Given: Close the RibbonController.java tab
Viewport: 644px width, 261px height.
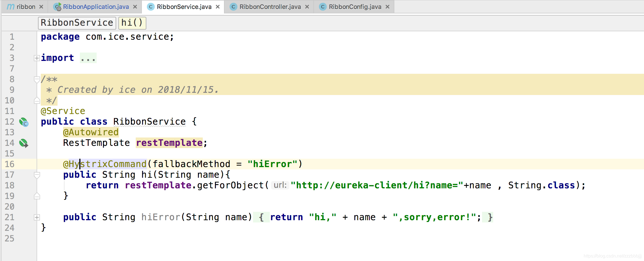Looking at the screenshot, I should pos(307,7).
